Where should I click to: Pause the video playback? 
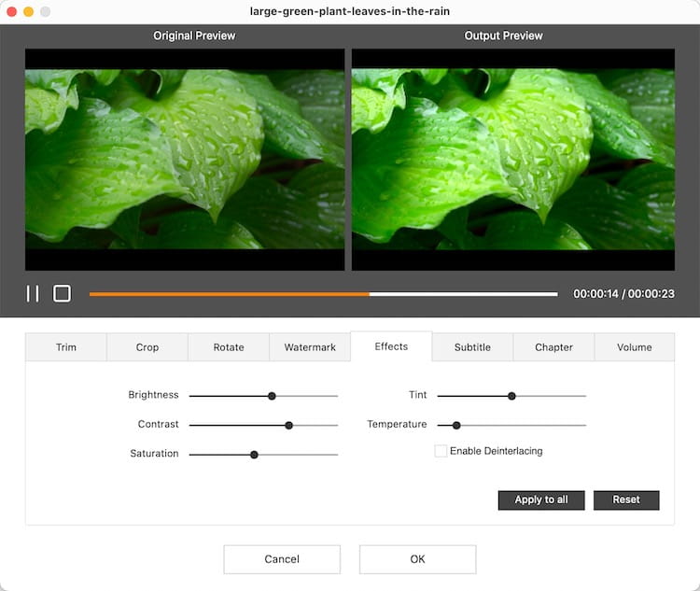pos(33,293)
